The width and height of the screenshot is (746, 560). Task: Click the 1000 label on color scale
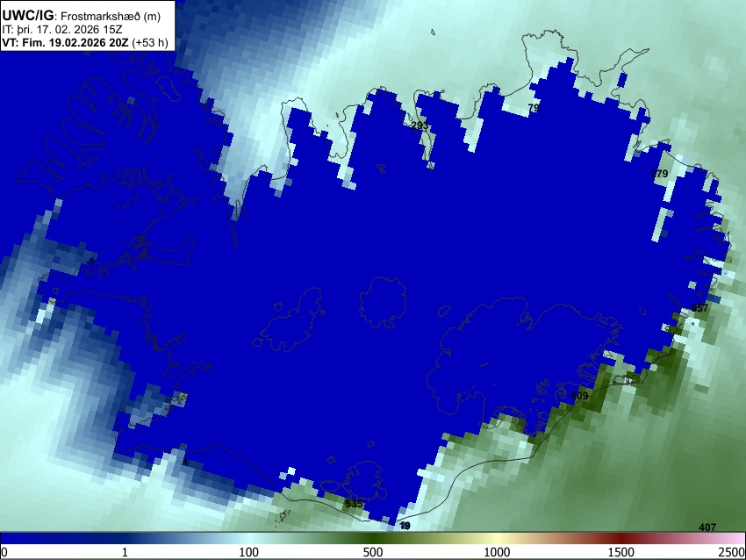coord(497,552)
